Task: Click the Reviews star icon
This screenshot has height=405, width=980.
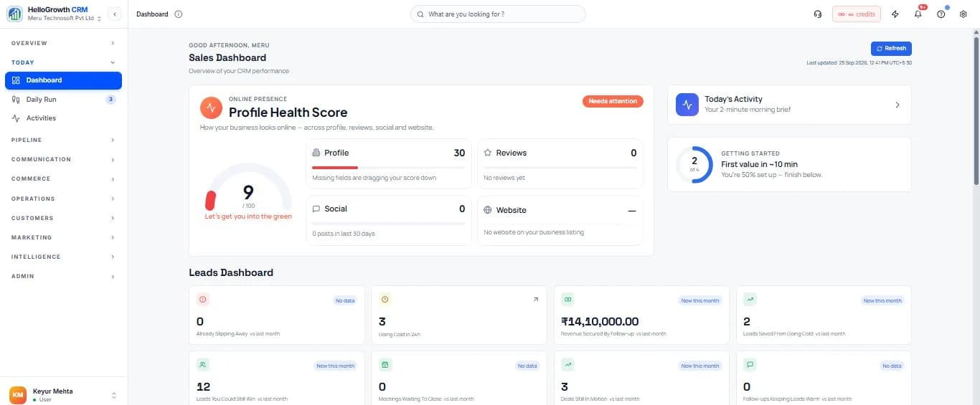Action: tap(487, 153)
